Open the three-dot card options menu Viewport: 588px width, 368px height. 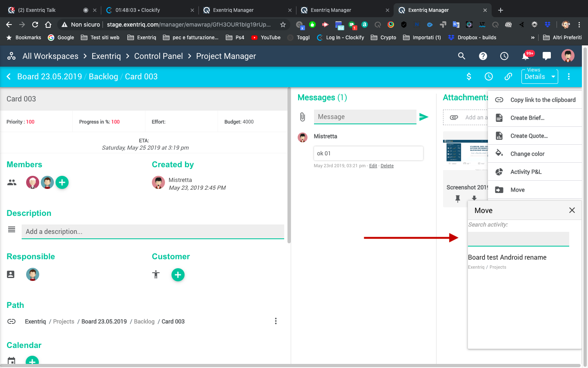(568, 76)
